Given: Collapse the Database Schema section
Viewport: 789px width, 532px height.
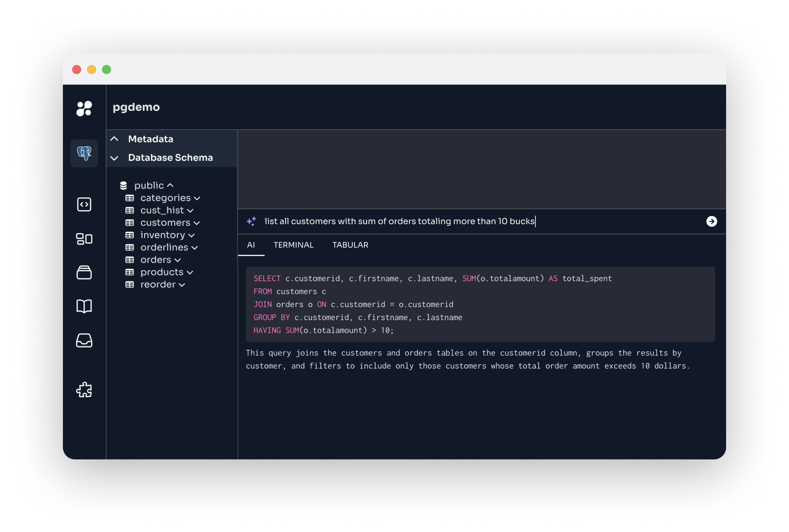Looking at the screenshot, I should (170, 158).
